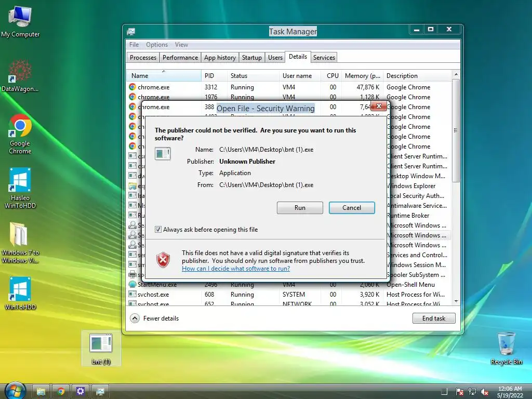
Task: Open the Windows Start orb
Action: pyautogui.click(x=15, y=391)
